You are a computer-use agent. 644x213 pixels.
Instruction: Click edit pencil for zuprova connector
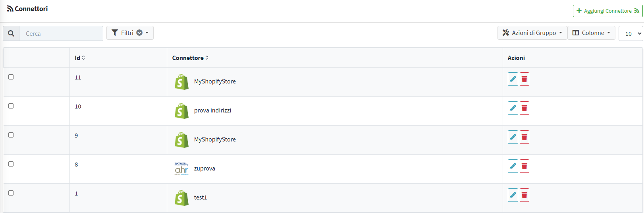(x=513, y=166)
